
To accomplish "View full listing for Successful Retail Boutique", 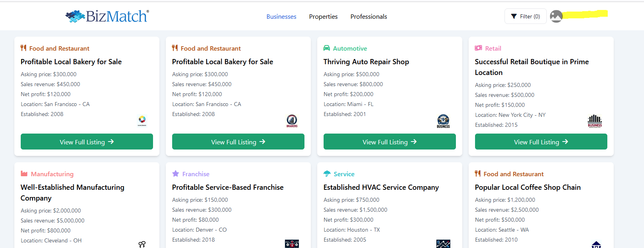I will (x=541, y=142).
